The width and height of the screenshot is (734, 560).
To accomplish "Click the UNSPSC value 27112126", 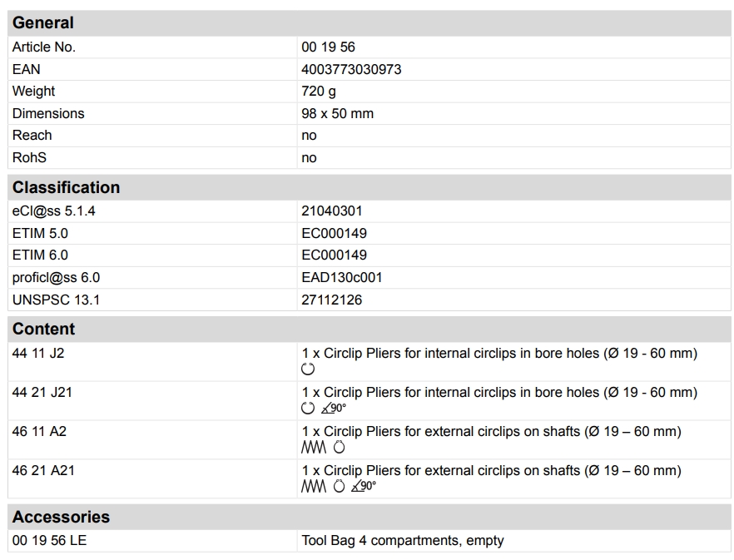I will (331, 300).
